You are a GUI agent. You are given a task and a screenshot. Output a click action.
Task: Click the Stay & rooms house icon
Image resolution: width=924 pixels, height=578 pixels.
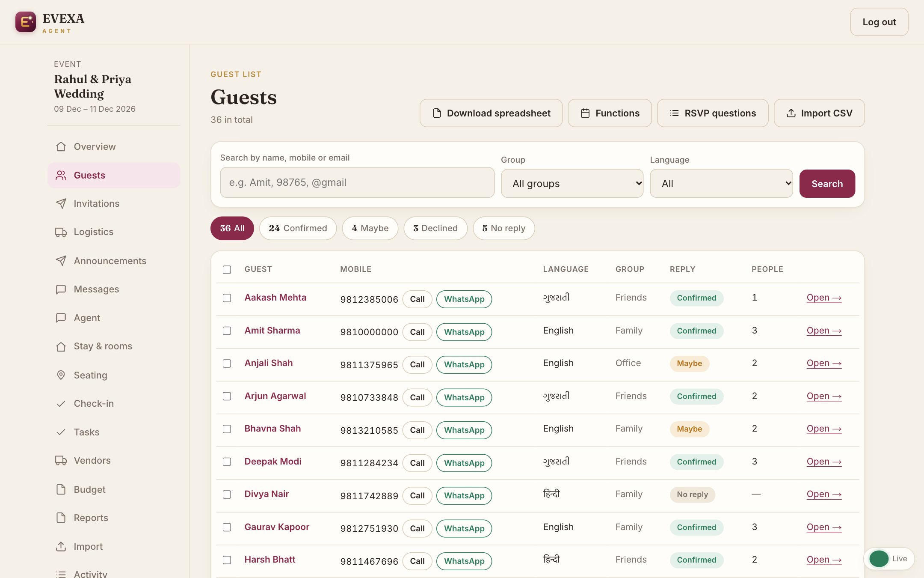click(x=61, y=346)
